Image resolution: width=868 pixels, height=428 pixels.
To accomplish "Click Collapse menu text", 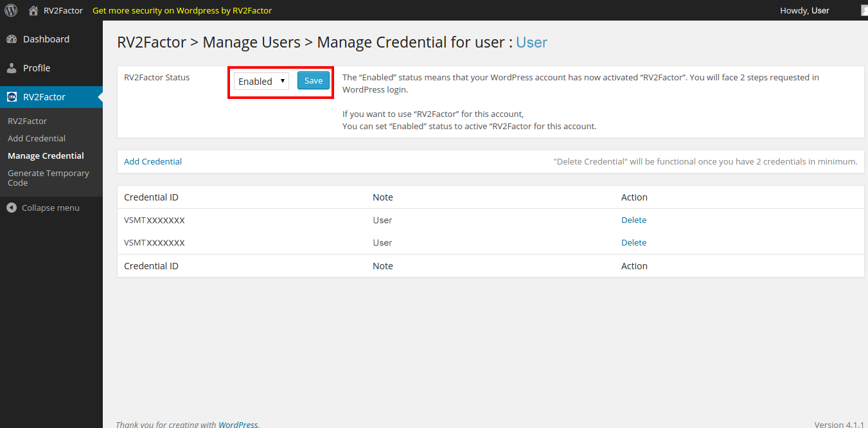I will (x=51, y=208).
